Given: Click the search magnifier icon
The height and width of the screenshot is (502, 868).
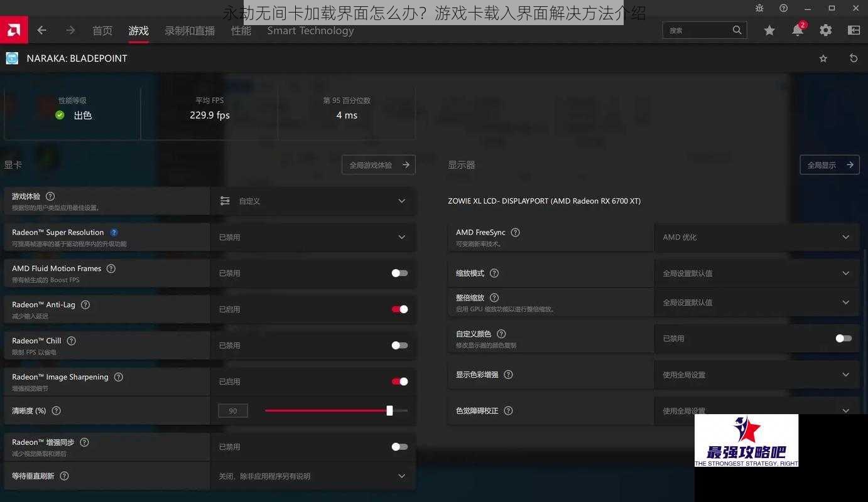Looking at the screenshot, I should point(737,30).
